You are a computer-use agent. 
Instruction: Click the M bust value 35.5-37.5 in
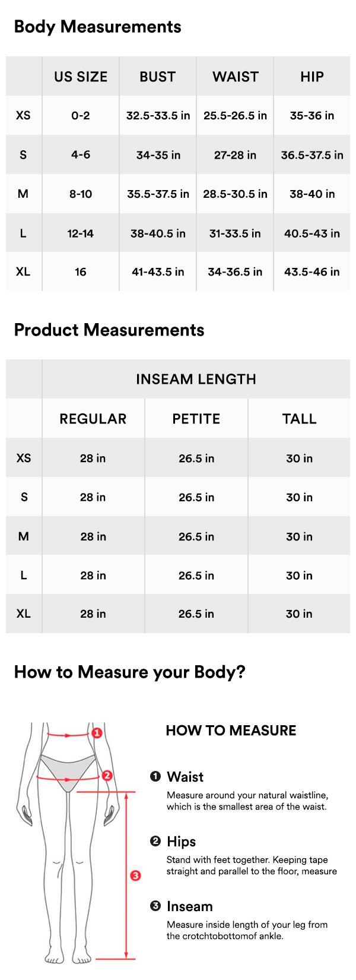pyautogui.click(x=158, y=194)
